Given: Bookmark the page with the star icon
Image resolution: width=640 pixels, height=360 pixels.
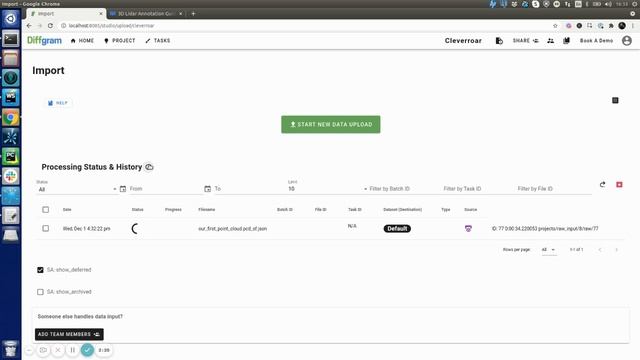Looking at the screenshot, I should 555,26.
